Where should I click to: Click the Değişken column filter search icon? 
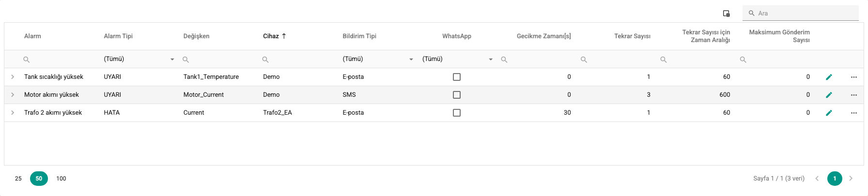186,60
